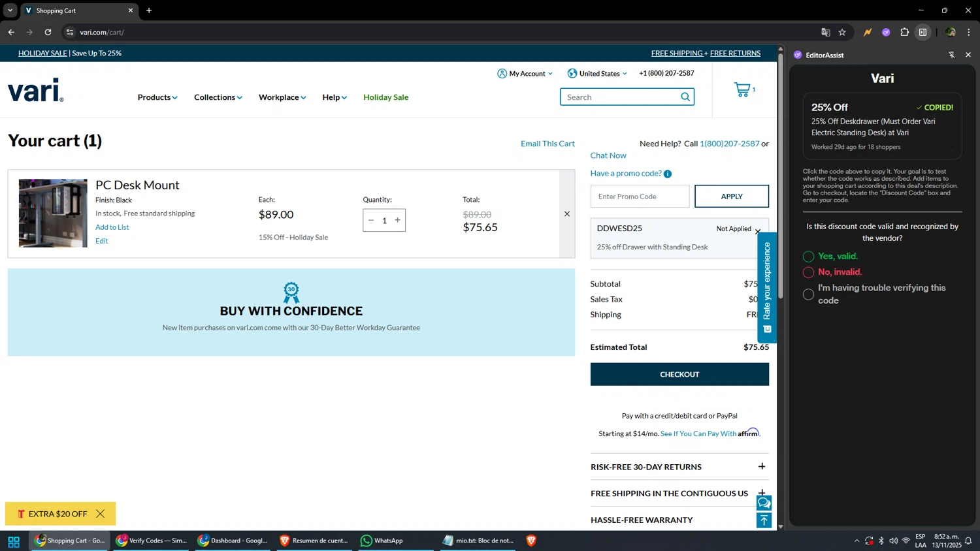This screenshot has height=551, width=980.
Task: Open Chrome three-dot menu
Action: (x=969, y=32)
